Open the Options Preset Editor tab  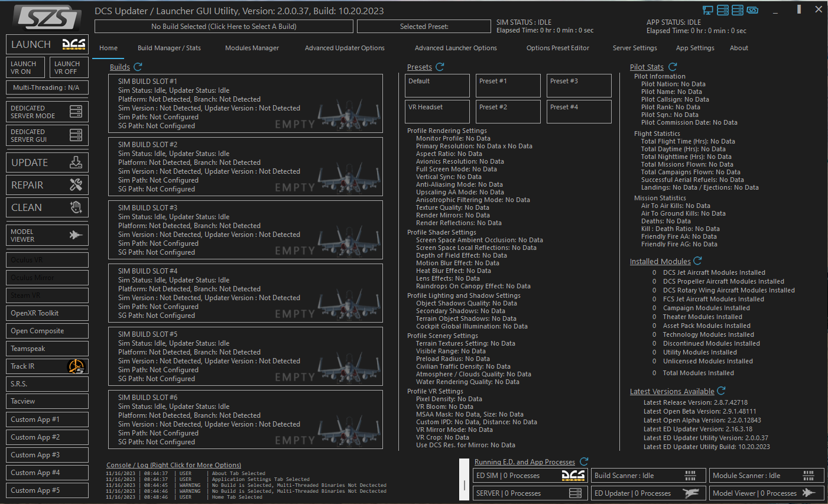point(558,48)
